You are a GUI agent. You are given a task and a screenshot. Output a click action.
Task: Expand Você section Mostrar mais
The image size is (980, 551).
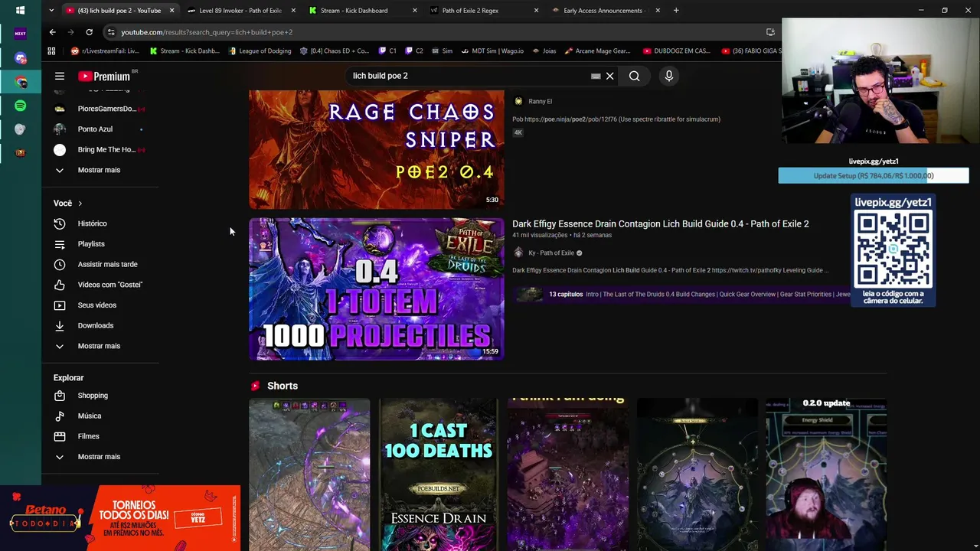click(100, 346)
